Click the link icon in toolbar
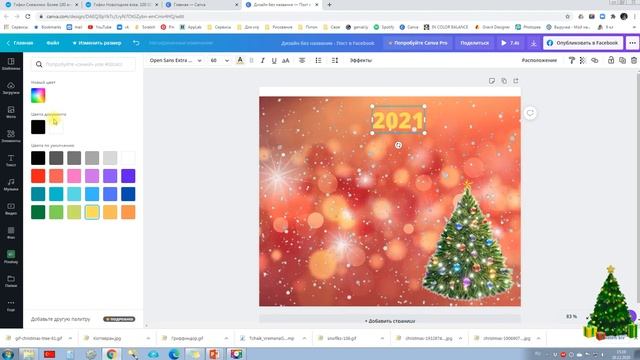Image resolution: width=640 pixels, height=360 pixels. tap(595, 60)
